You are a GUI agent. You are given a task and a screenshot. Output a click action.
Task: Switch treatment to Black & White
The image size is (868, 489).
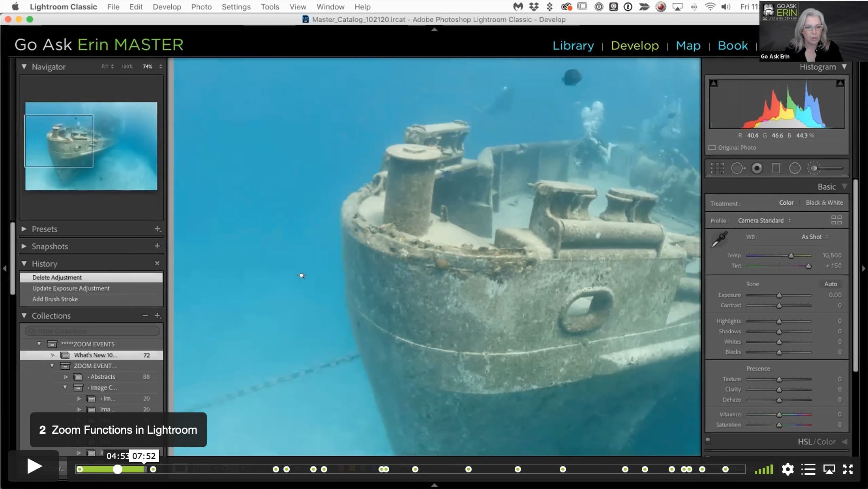tap(824, 203)
